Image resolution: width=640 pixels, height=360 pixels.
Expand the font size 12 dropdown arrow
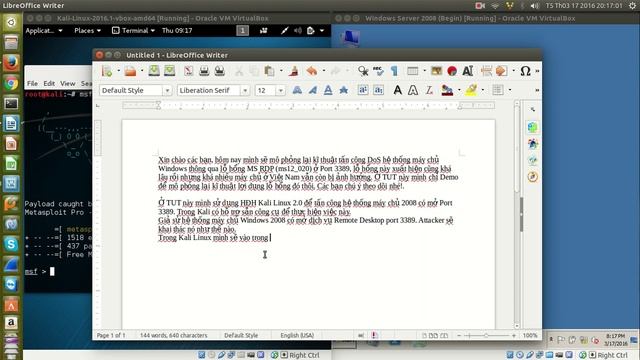coord(280,90)
